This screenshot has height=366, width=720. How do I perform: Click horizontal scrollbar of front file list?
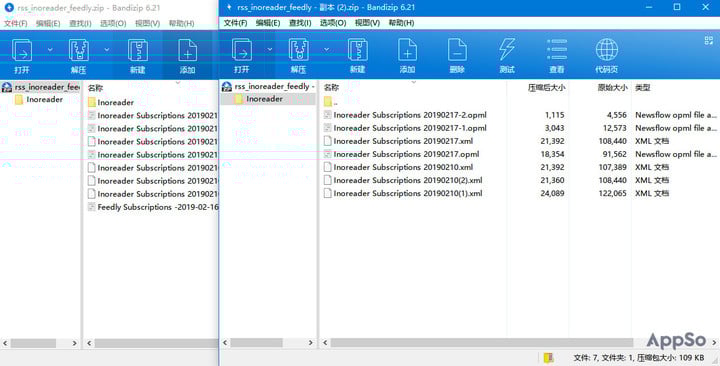click(x=482, y=343)
